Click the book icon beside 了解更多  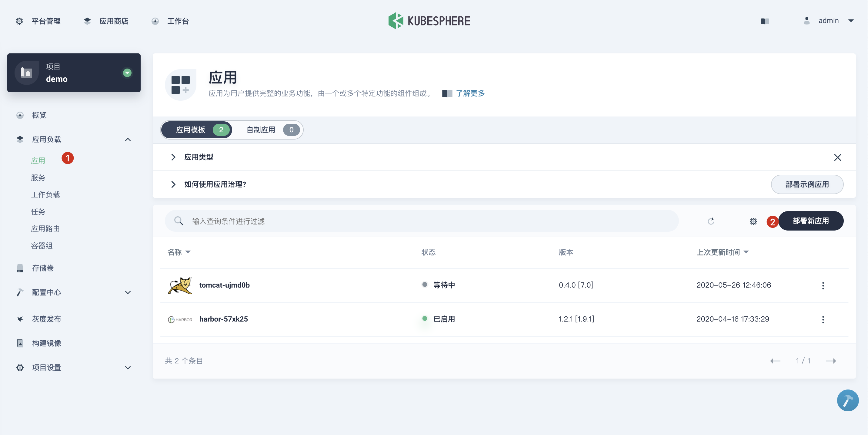[447, 93]
